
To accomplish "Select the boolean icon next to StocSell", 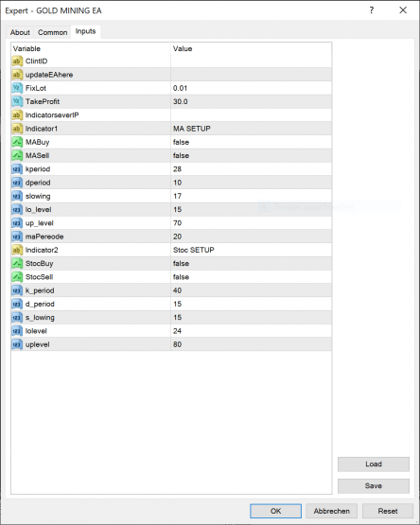I will 17,277.
